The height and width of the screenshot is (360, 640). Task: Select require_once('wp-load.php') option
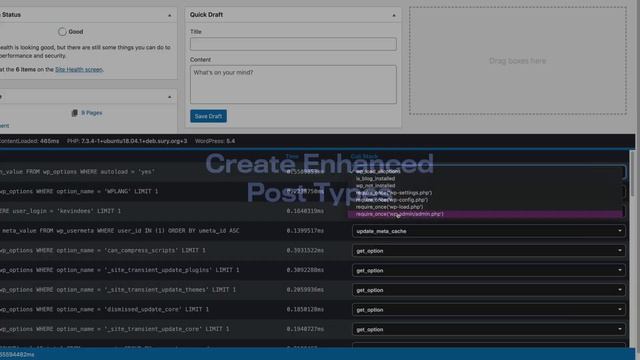click(389, 207)
